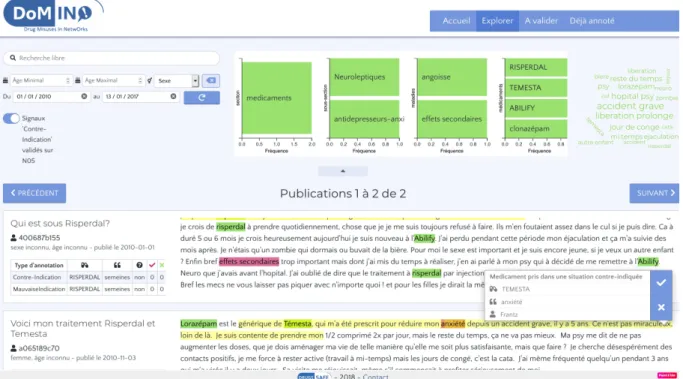Click the question mark column header icon

139,265
